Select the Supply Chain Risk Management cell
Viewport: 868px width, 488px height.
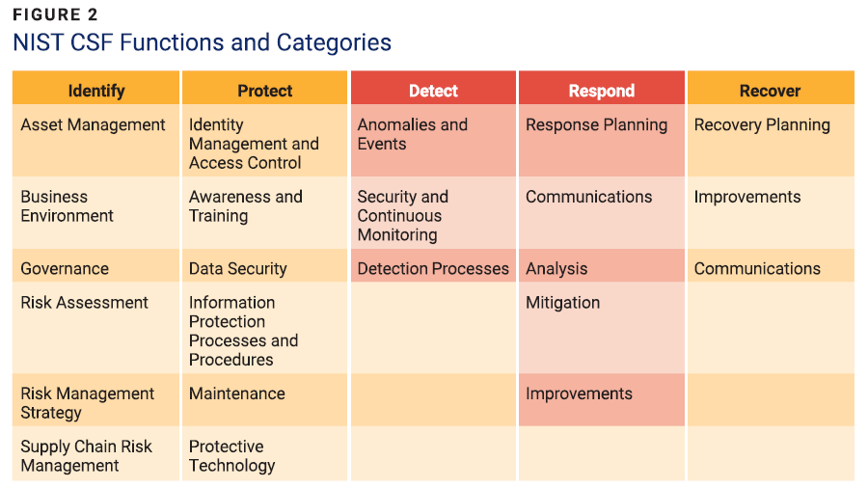click(87, 456)
